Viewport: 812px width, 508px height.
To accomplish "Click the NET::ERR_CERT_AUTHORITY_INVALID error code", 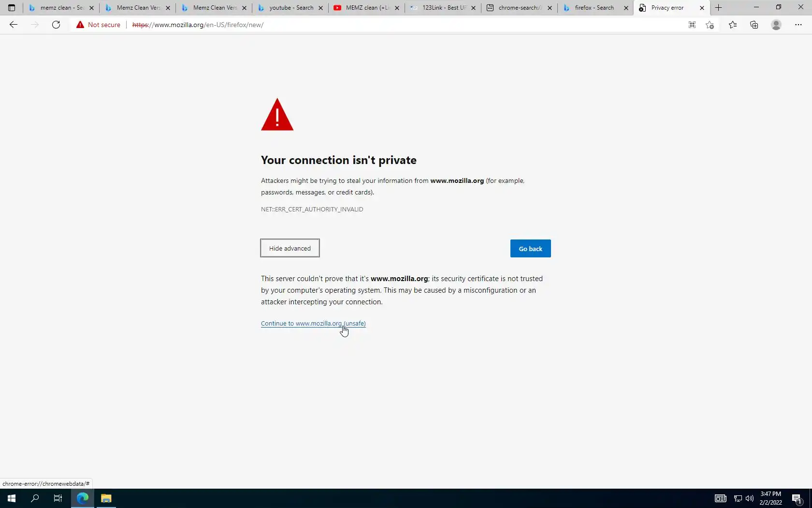I will pos(312,209).
